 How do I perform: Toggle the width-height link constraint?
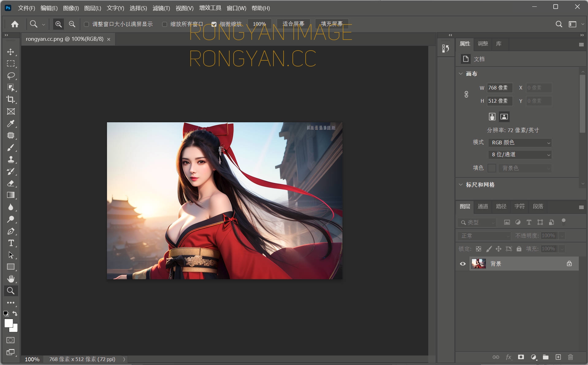(466, 94)
